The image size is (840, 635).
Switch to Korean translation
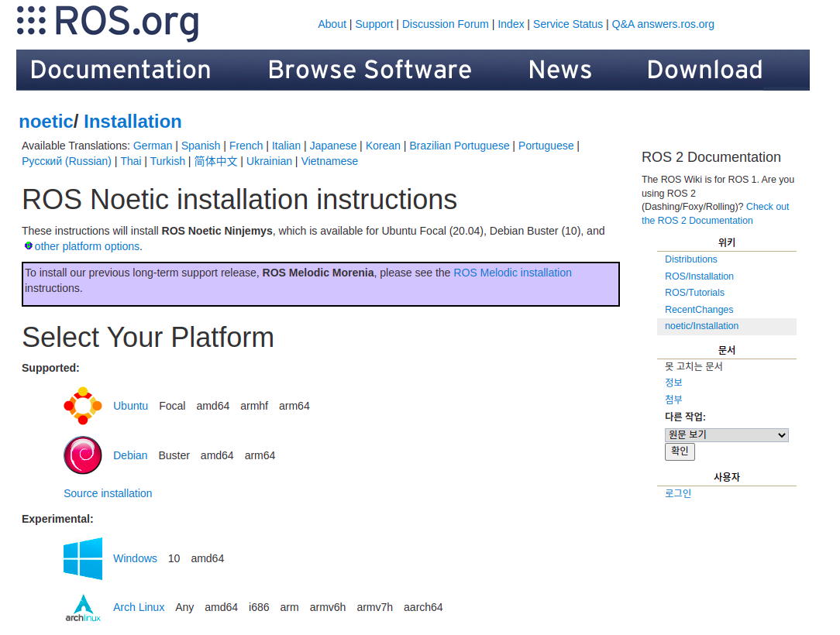click(x=383, y=146)
